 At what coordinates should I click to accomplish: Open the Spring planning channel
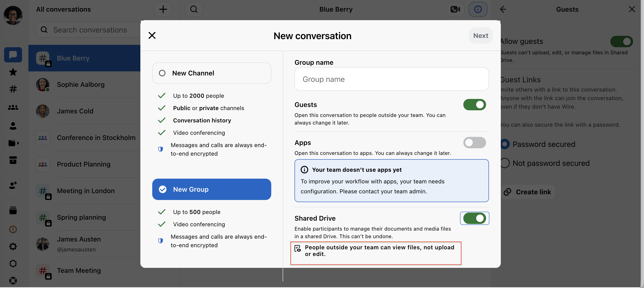click(x=84, y=218)
